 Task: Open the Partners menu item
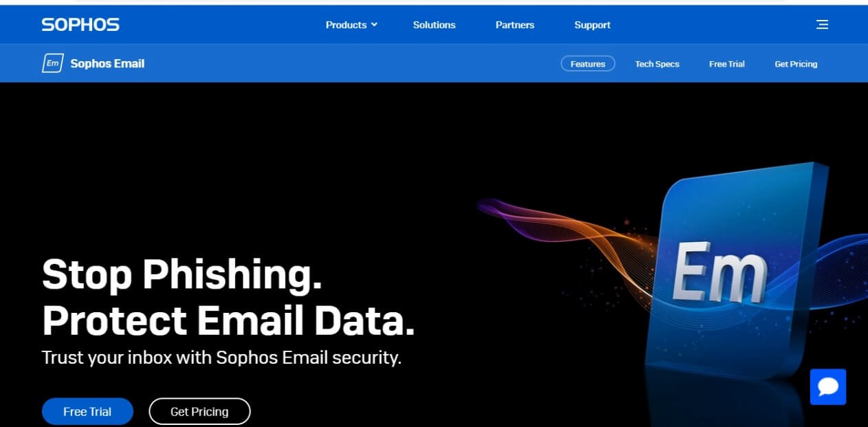point(514,25)
